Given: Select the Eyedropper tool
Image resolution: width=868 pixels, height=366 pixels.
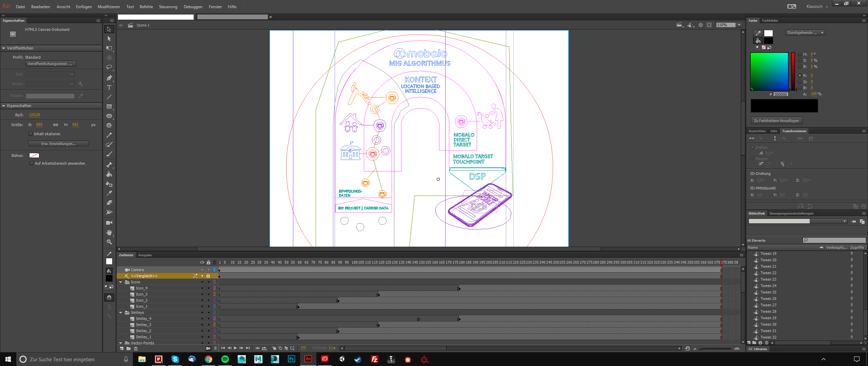Looking at the screenshot, I should tap(109, 193).
